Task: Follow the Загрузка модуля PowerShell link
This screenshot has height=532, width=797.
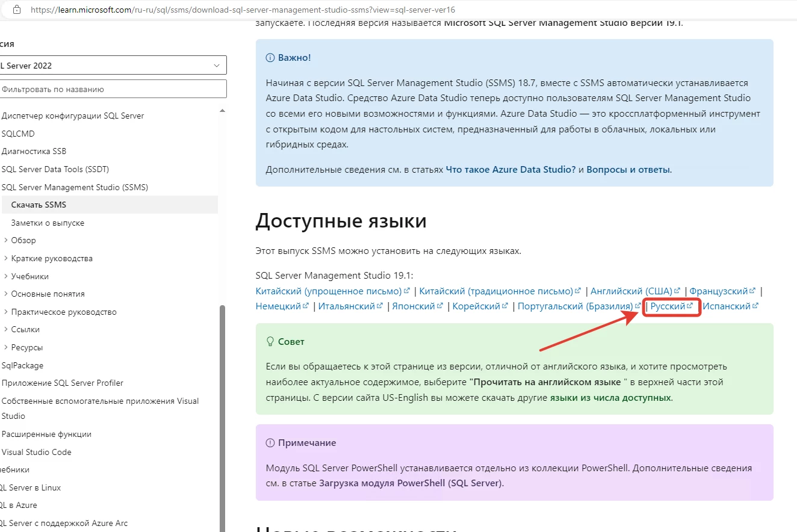Action: pyautogui.click(x=410, y=483)
